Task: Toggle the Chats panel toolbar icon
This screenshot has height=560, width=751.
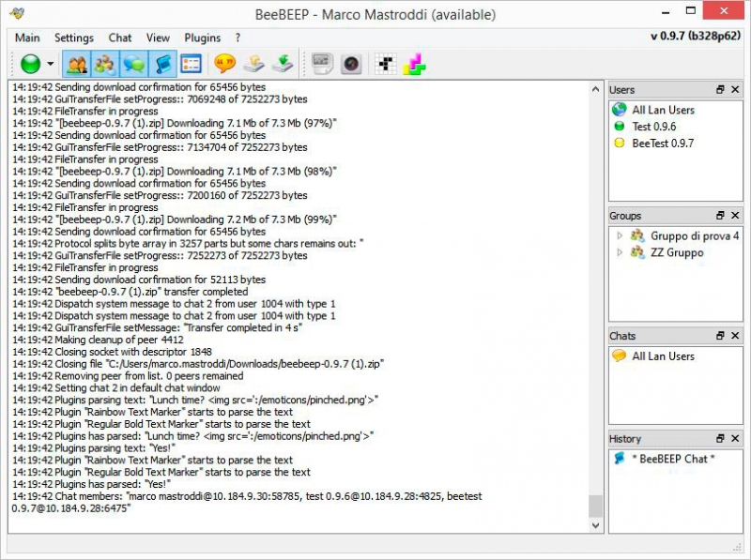Action: click(133, 64)
